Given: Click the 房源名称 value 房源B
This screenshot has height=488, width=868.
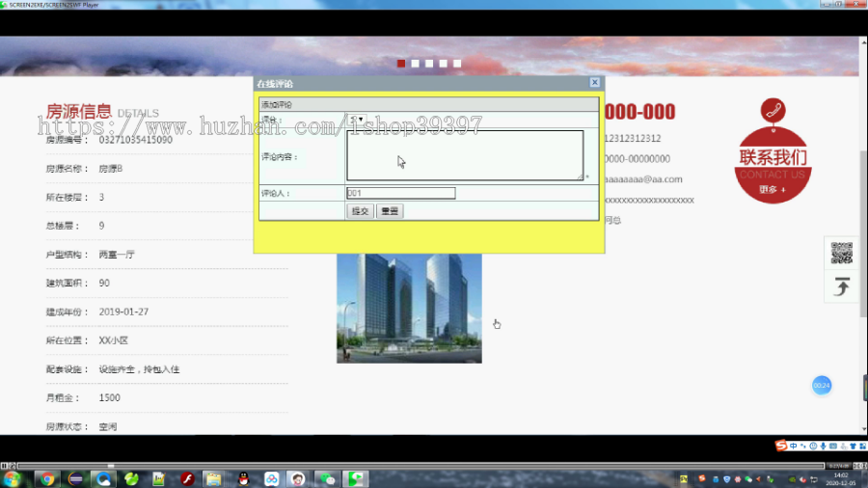Looking at the screenshot, I should coord(111,169).
